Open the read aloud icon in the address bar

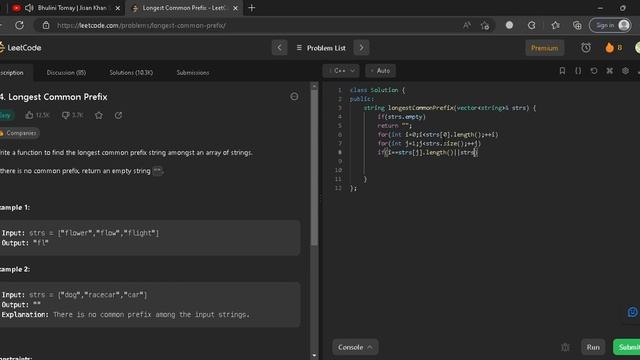467,25
